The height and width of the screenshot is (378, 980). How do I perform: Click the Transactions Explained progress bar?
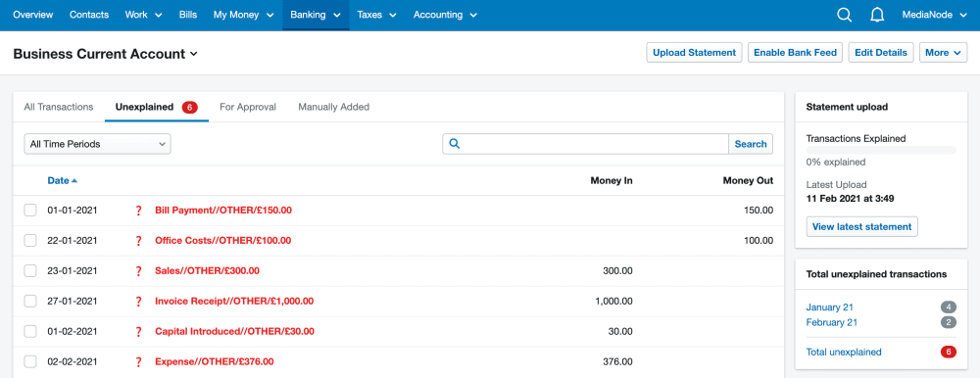(881, 150)
